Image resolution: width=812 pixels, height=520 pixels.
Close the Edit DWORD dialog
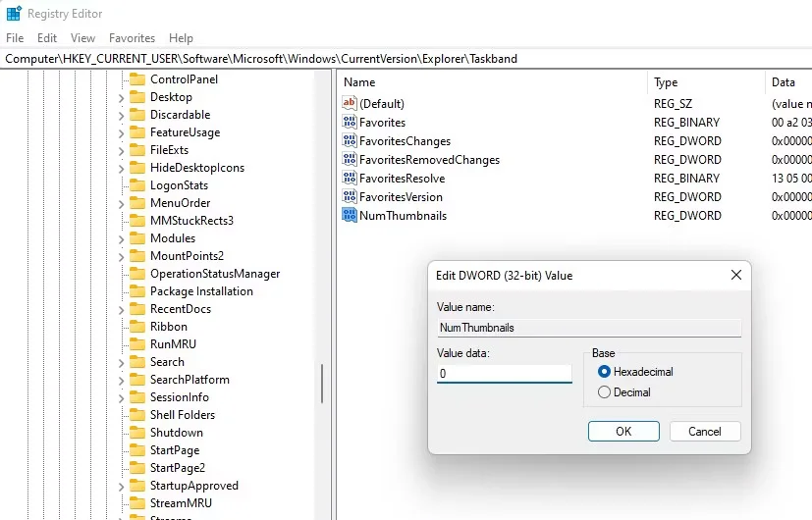tap(735, 275)
